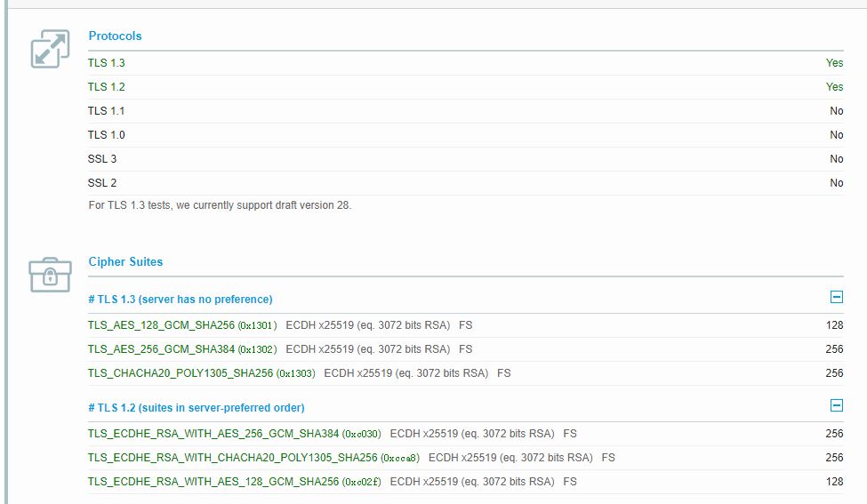
Task: Click the (0x1303) hex code
Action: click(296, 373)
